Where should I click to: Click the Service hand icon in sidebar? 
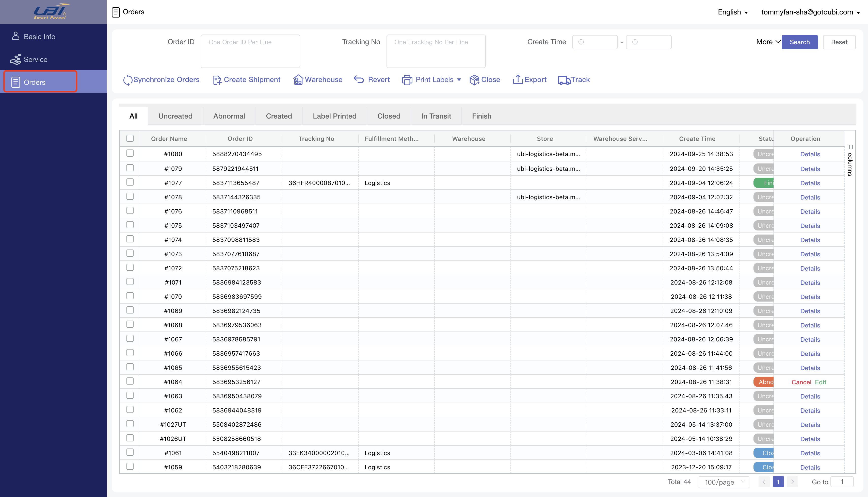point(16,59)
